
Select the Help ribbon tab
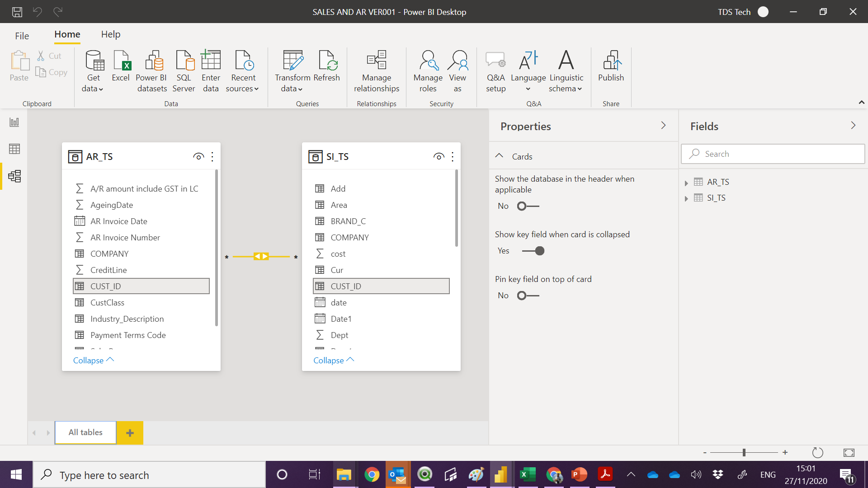pos(111,34)
